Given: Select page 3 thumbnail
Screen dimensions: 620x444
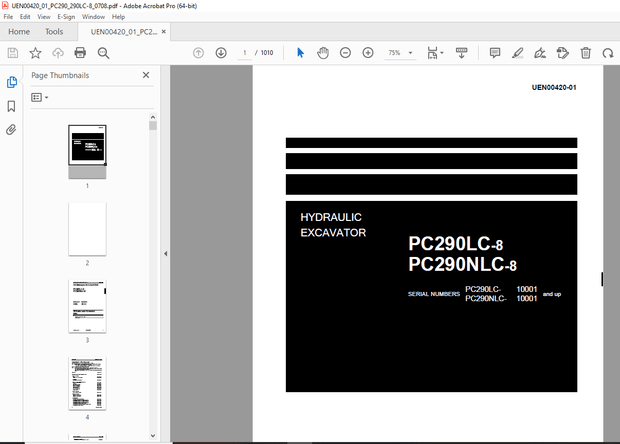Looking at the screenshot, I should click(x=87, y=306).
